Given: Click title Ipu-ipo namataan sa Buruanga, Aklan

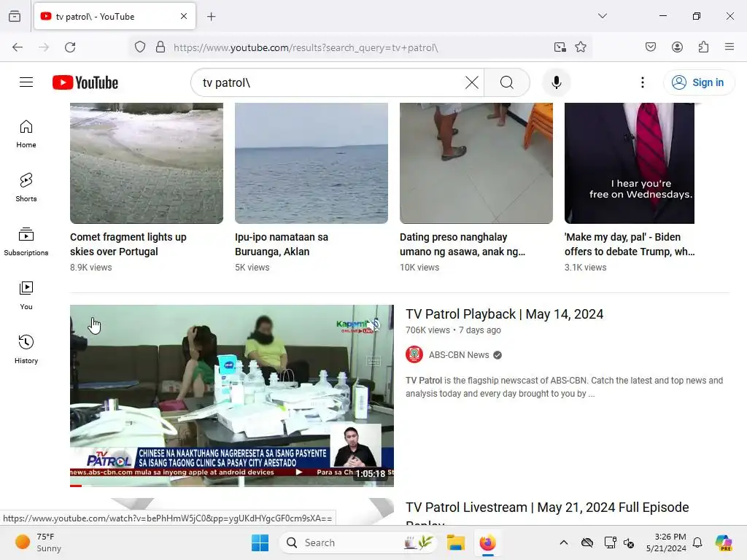Looking at the screenshot, I should point(282,244).
